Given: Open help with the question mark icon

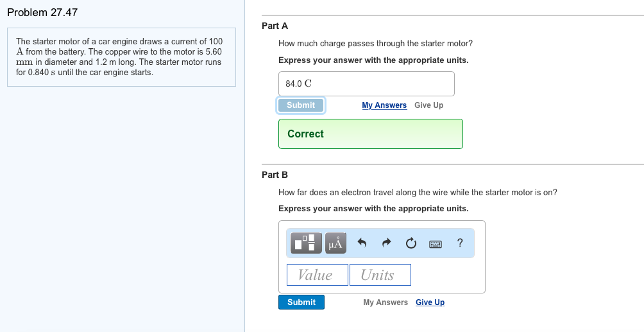Looking at the screenshot, I should [x=460, y=242].
